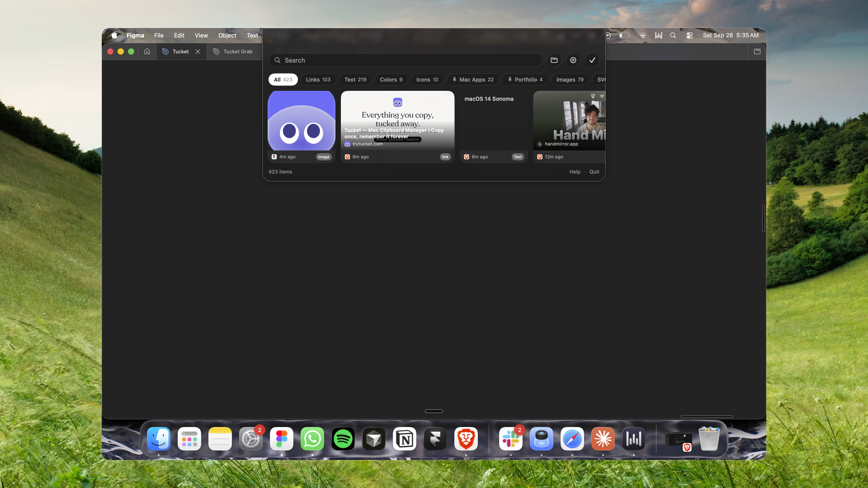Select the Colors filter chip
The height and width of the screenshot is (488, 868).
[x=391, y=80]
